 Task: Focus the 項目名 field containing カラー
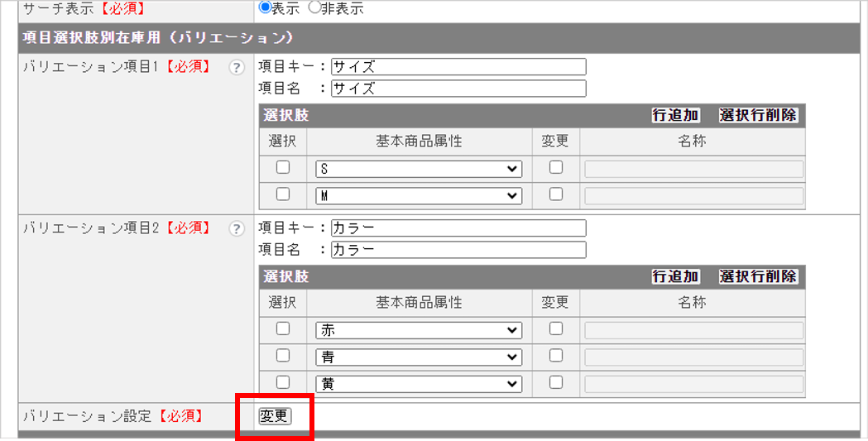pyautogui.click(x=458, y=250)
